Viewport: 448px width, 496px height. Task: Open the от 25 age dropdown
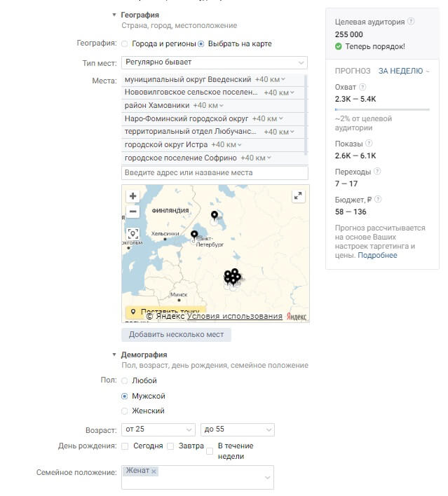coord(158,429)
